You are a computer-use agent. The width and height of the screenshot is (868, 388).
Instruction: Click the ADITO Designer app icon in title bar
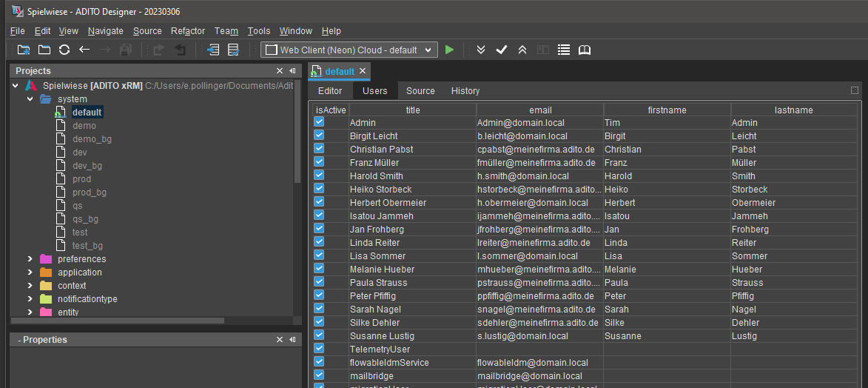(x=17, y=11)
